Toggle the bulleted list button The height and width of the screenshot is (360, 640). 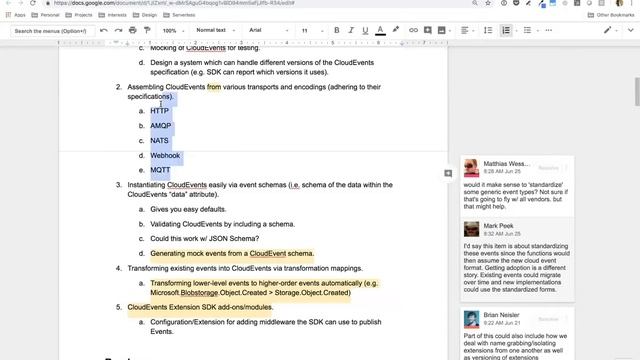(527, 30)
